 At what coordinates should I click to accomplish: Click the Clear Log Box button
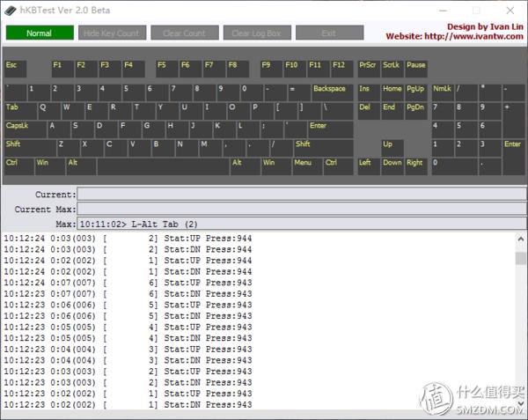click(x=257, y=33)
